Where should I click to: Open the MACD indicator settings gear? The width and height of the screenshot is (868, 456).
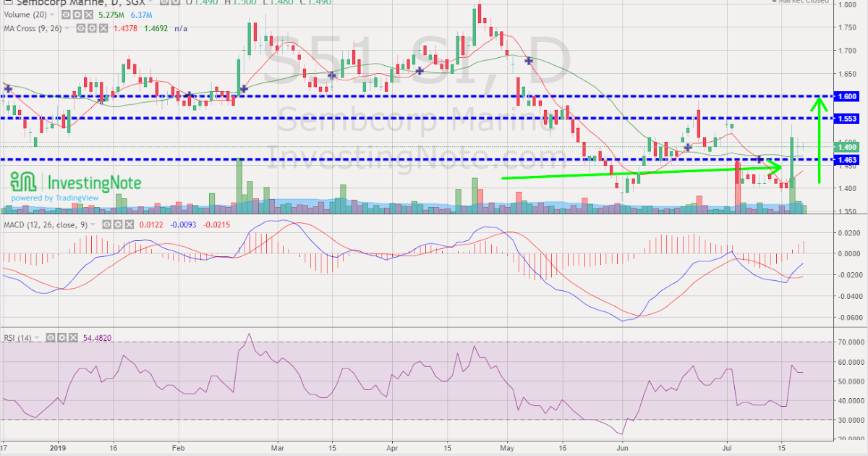[119, 224]
